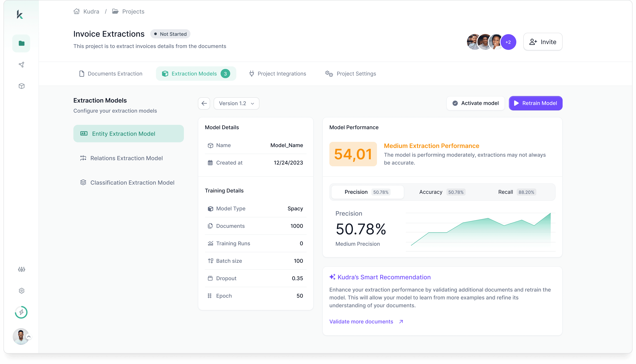The image size is (636, 364).
Task: Open the cube models sidebar icon
Action: [x=22, y=86]
